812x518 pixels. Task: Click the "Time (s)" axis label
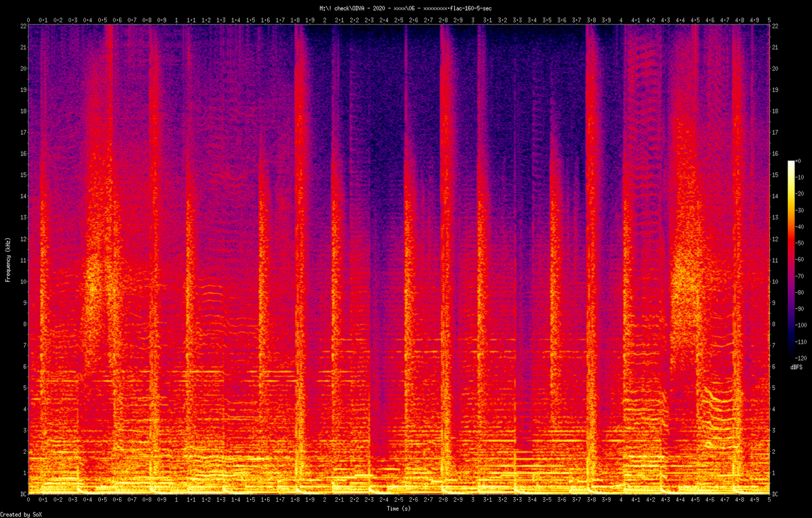pos(399,508)
